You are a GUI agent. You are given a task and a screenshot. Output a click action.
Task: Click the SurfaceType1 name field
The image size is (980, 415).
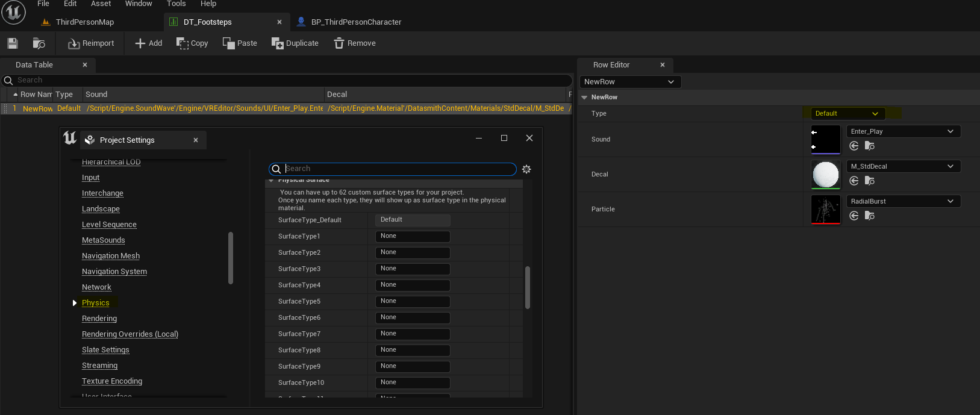coord(413,237)
